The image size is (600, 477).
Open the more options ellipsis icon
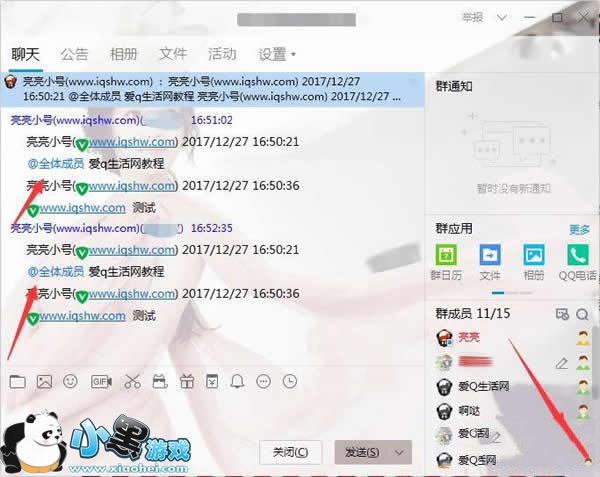click(264, 381)
